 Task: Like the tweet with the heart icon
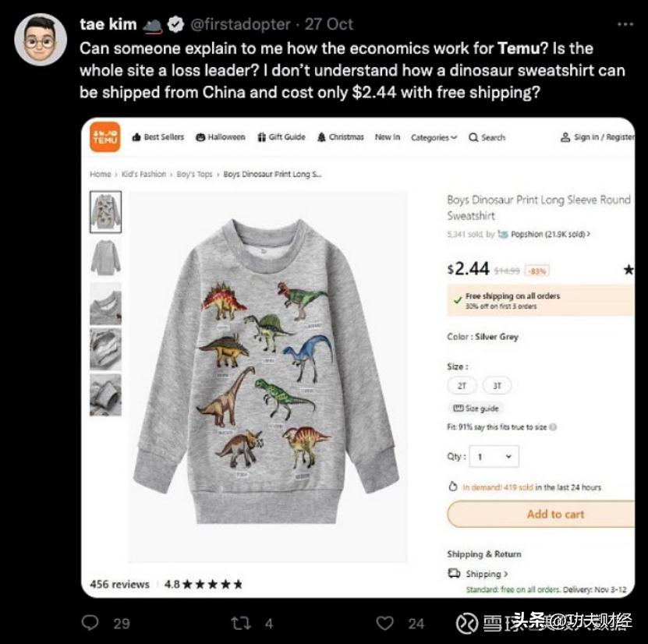click(x=385, y=622)
